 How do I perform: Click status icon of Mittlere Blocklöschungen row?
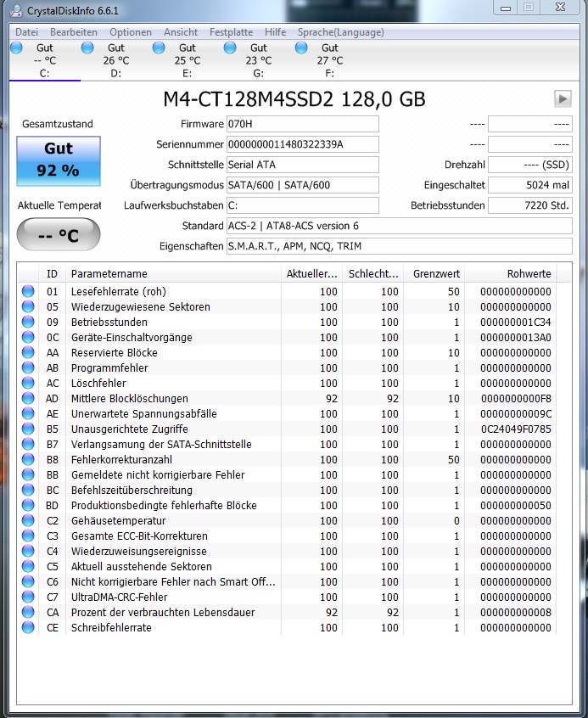pyautogui.click(x=28, y=398)
